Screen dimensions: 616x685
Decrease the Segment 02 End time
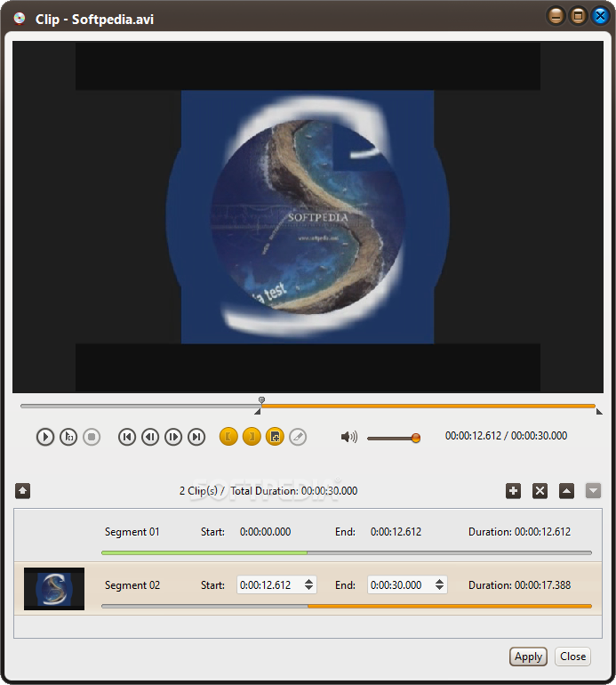click(x=440, y=588)
